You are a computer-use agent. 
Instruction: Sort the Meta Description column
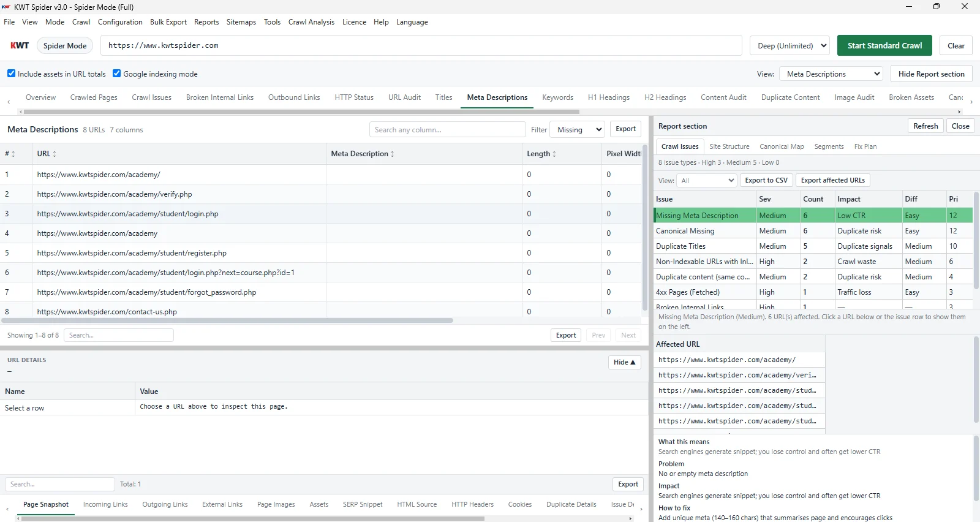pyautogui.click(x=392, y=154)
